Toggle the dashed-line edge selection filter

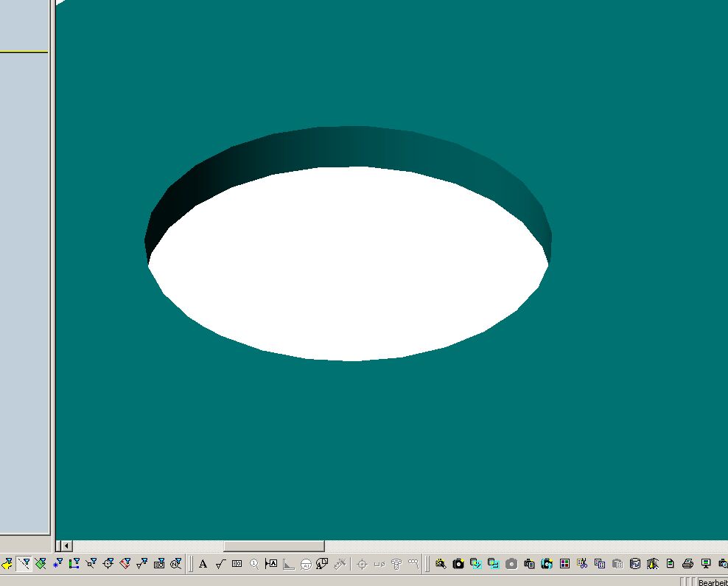(x=24, y=564)
